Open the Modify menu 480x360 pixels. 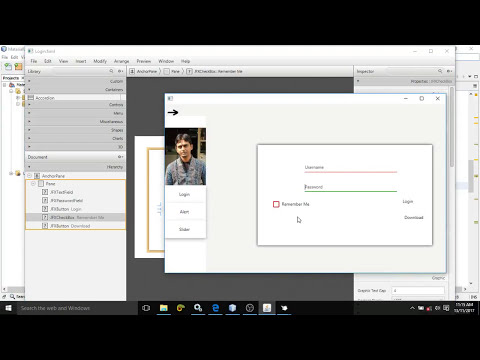(100, 61)
